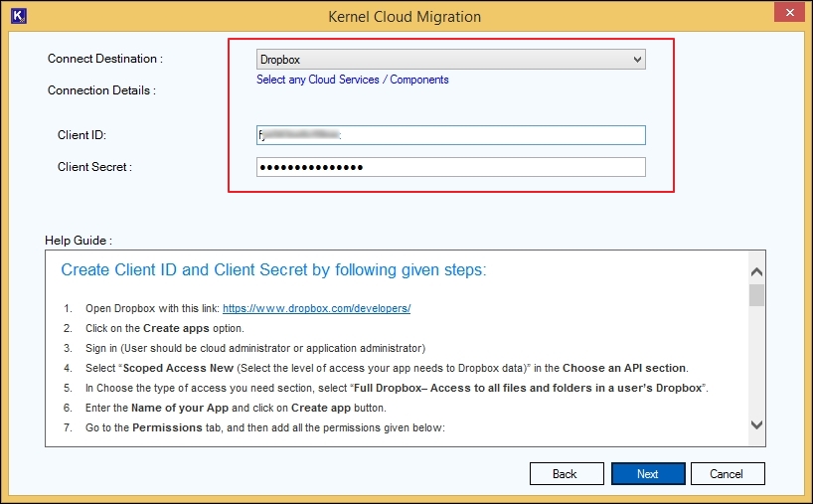
Task: Click the 'Create Client ID and Client Secret' heading
Action: [273, 270]
